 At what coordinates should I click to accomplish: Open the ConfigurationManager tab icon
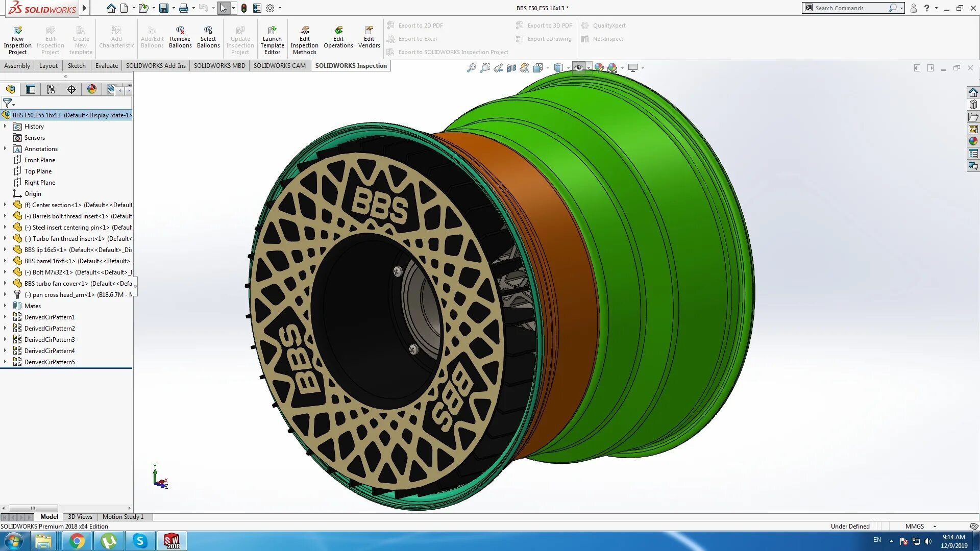[51, 89]
